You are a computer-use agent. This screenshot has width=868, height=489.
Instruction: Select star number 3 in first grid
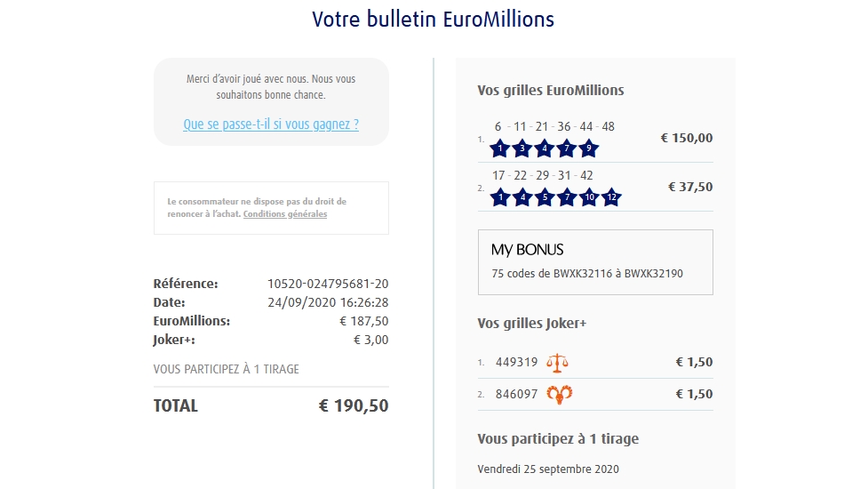point(522,148)
